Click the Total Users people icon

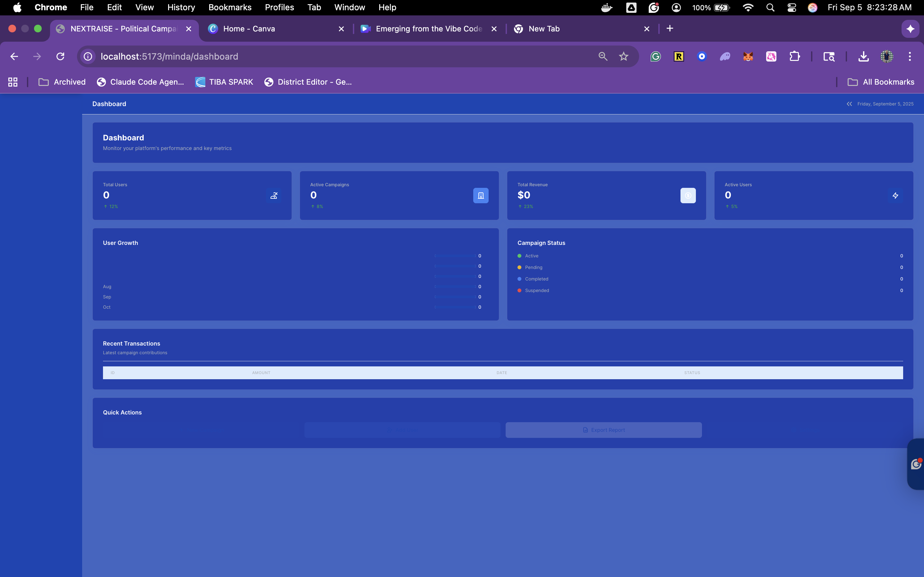(274, 196)
